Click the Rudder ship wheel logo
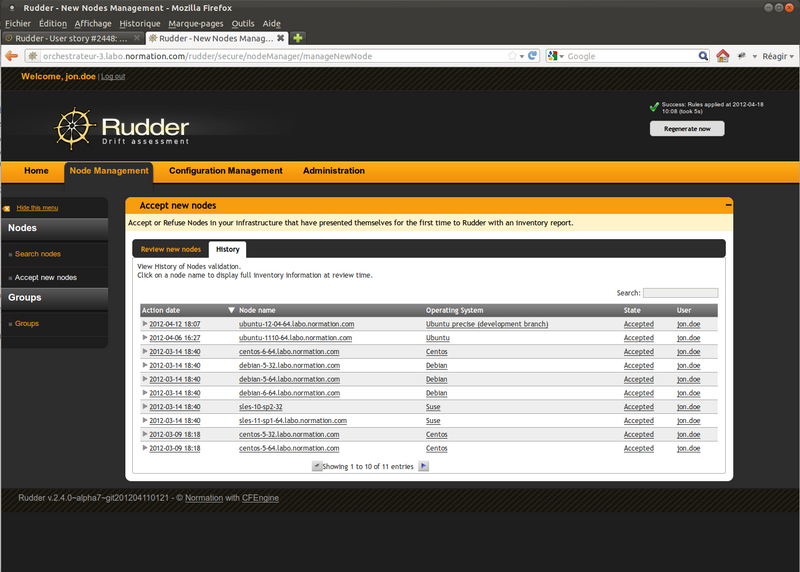The image size is (800, 572). (x=74, y=128)
